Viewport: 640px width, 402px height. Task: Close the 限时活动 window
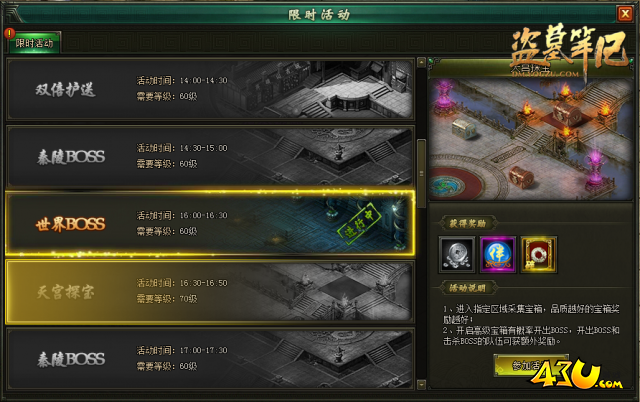coord(625,14)
